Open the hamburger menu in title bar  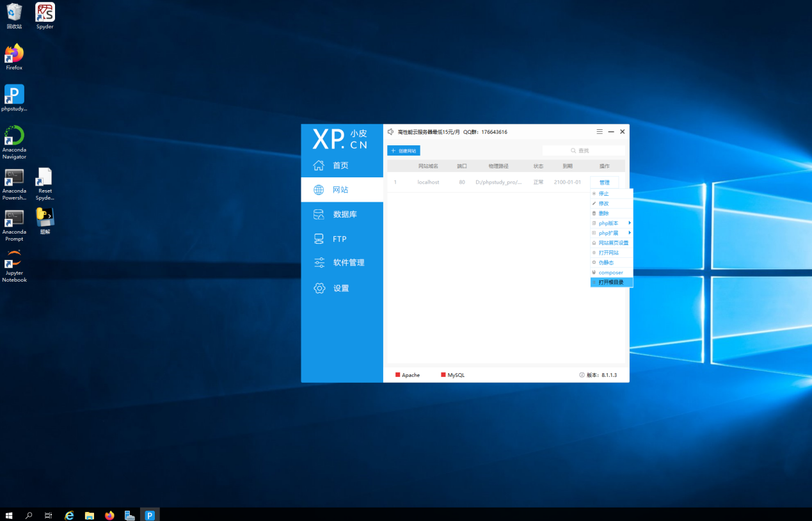pos(600,132)
